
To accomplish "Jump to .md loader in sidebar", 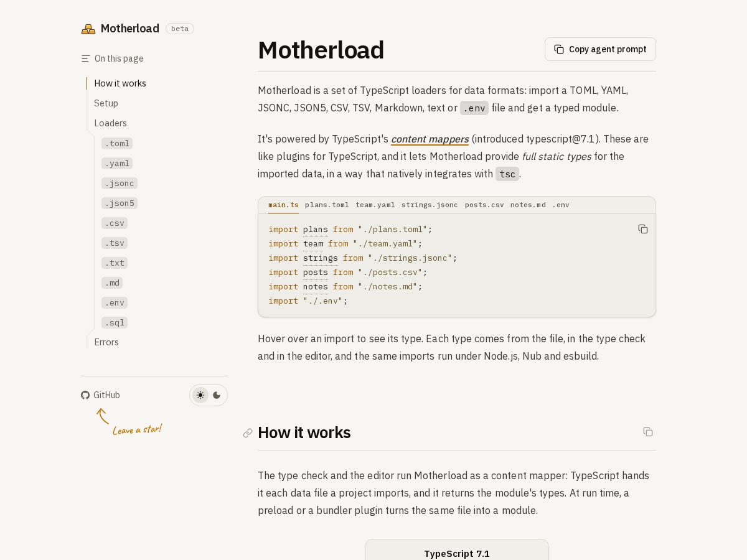I will [x=112, y=282].
